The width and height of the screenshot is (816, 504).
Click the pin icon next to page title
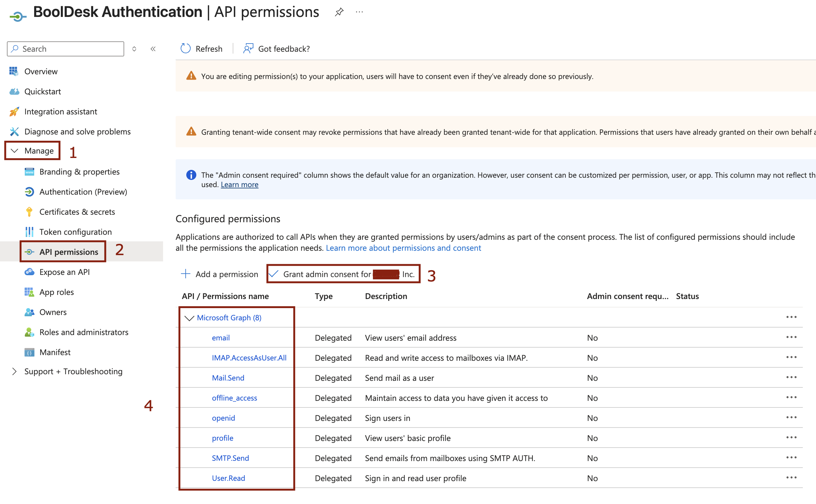(x=339, y=12)
